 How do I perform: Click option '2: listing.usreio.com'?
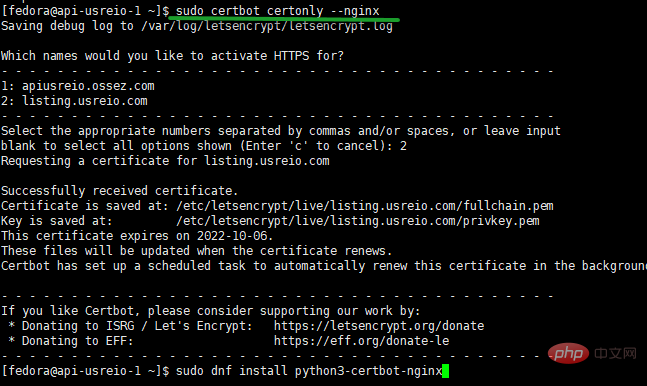(x=74, y=101)
